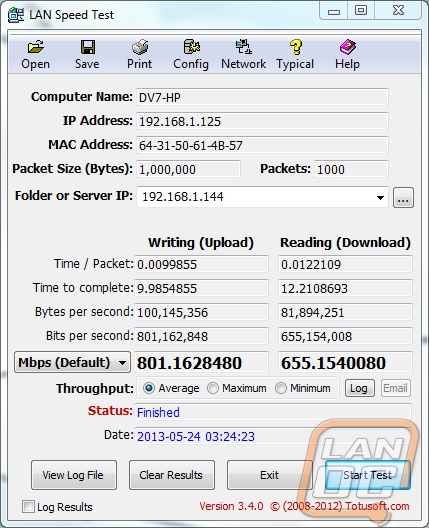Screen dimensions: 429x528
Task: Click the Computer Name field DV7-HP
Action: (x=262, y=97)
